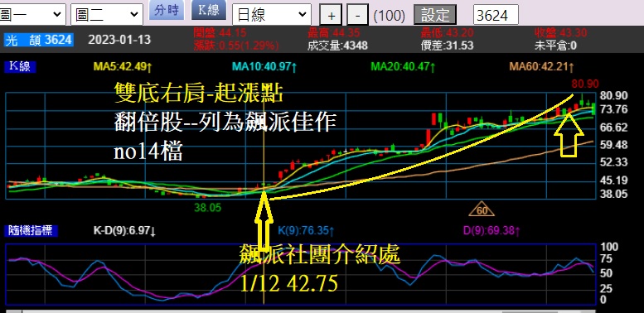This screenshot has width=644, height=313.
Task: Open the 圖一 dropdown
Action: tap(32, 14)
